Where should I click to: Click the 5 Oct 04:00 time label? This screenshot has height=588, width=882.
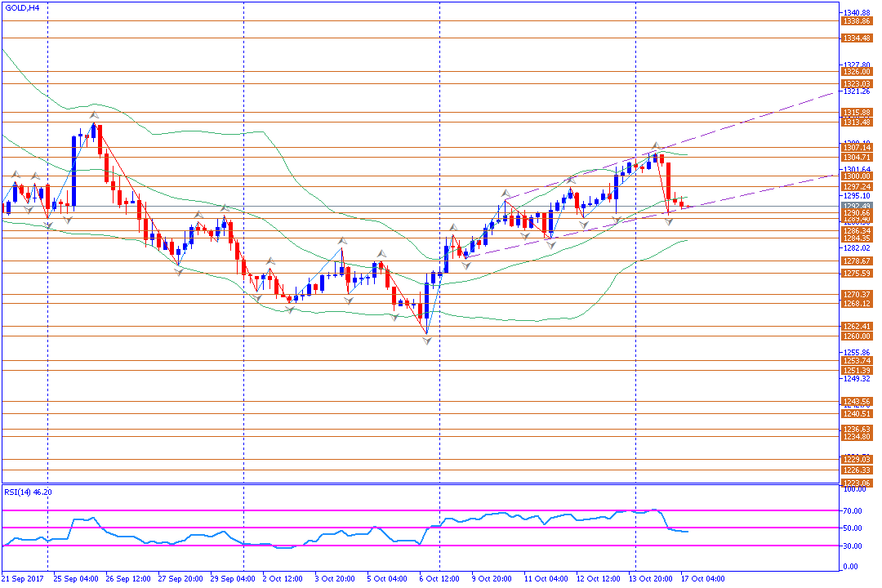coord(388,578)
